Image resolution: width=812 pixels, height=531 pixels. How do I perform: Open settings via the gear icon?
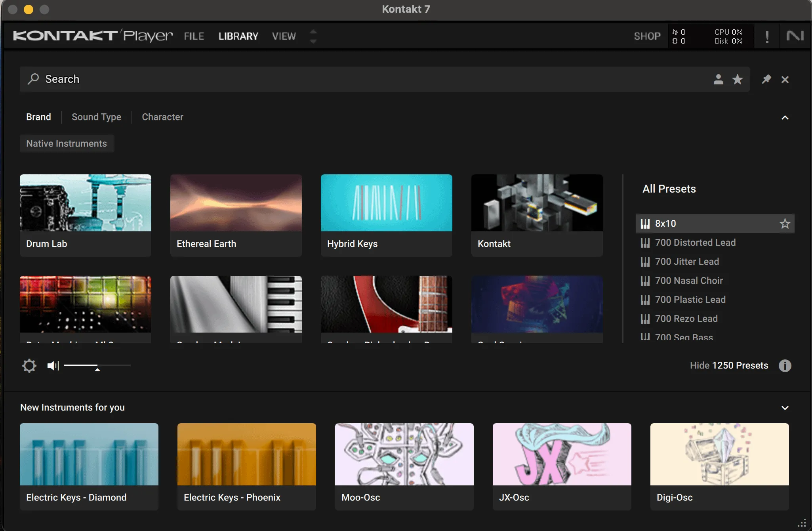pos(29,365)
